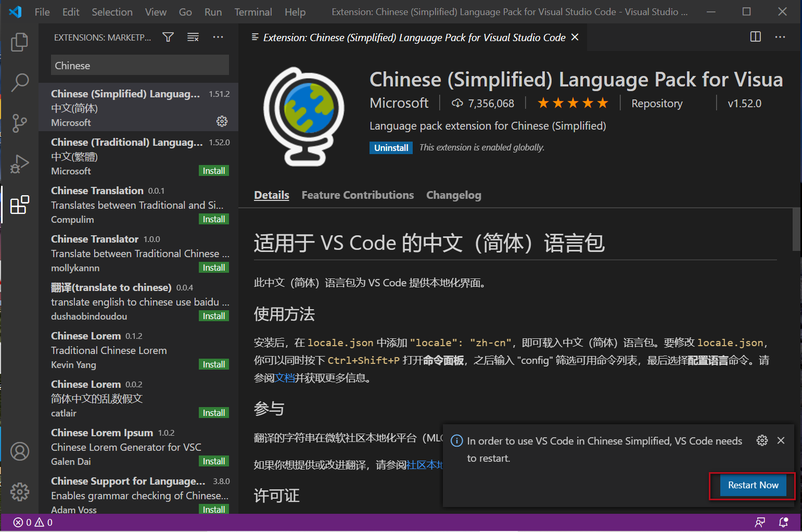This screenshot has height=532, width=802.
Task: Open feedback icon in status bar
Action: click(x=760, y=522)
